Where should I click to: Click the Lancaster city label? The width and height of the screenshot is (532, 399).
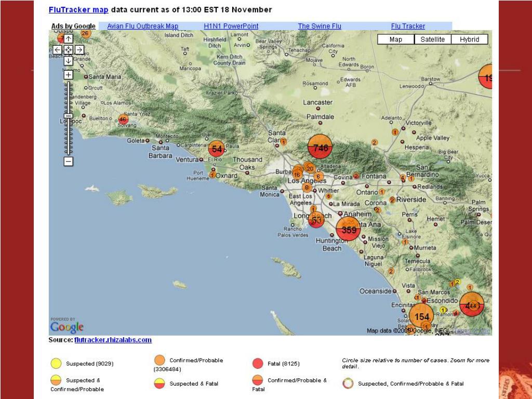(x=317, y=102)
